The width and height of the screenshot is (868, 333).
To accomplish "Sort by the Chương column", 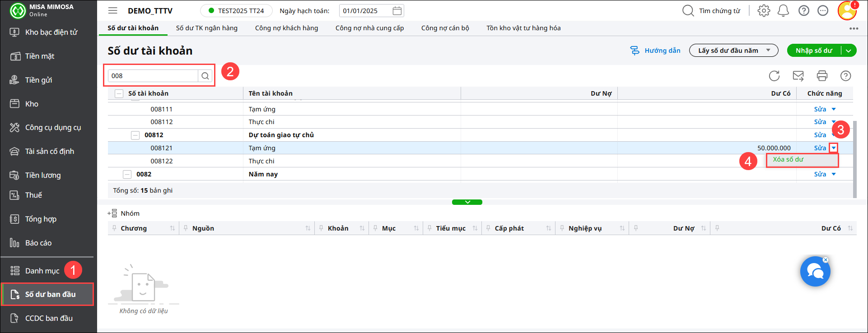I will [172, 228].
